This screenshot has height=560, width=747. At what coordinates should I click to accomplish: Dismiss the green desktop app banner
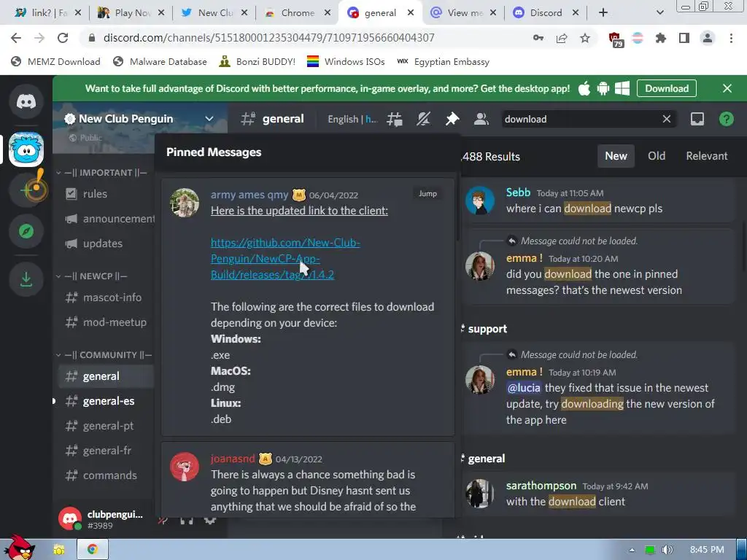[727, 88]
